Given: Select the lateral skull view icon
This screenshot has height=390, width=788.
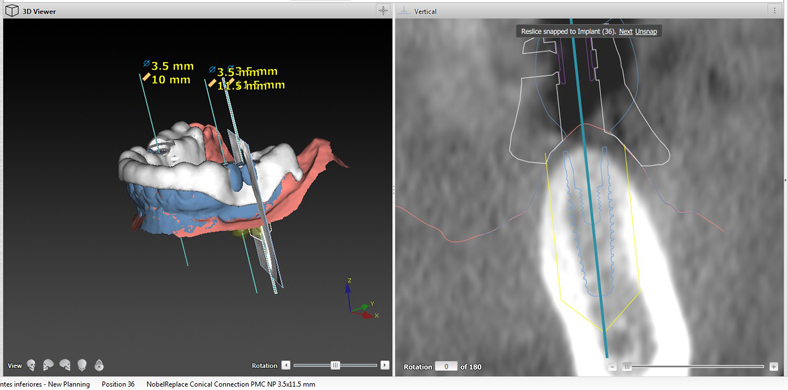Looking at the screenshot, I should (x=65, y=365).
